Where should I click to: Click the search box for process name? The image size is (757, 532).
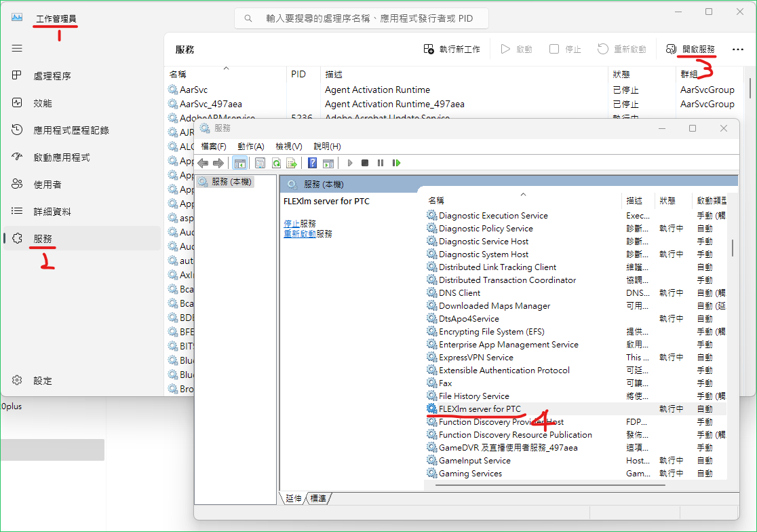(x=362, y=18)
